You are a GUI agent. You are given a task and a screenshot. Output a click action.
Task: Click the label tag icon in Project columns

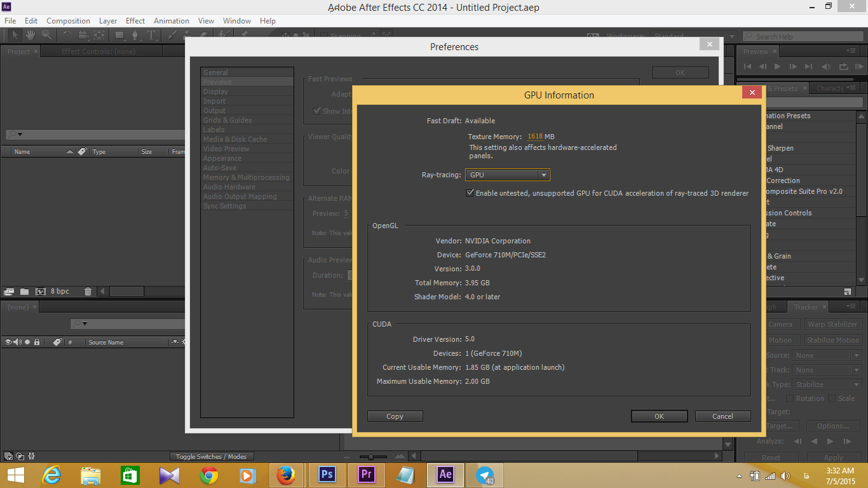pos(82,152)
